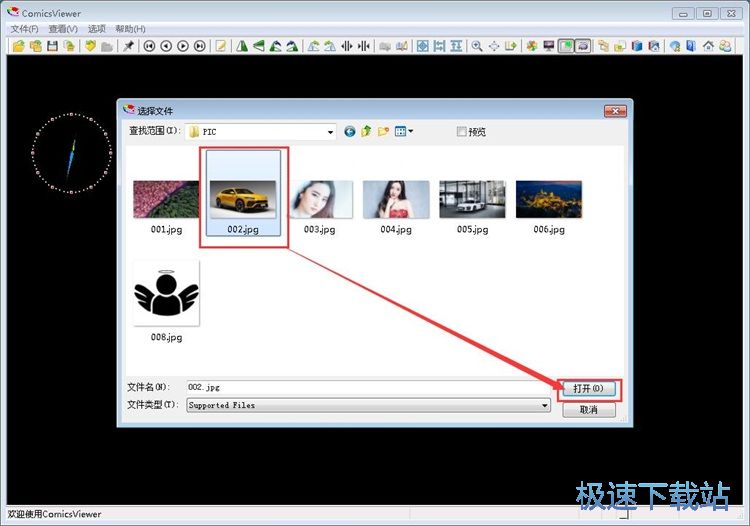Click the open file folder toolbar icon
750x526 pixels.
[19, 46]
